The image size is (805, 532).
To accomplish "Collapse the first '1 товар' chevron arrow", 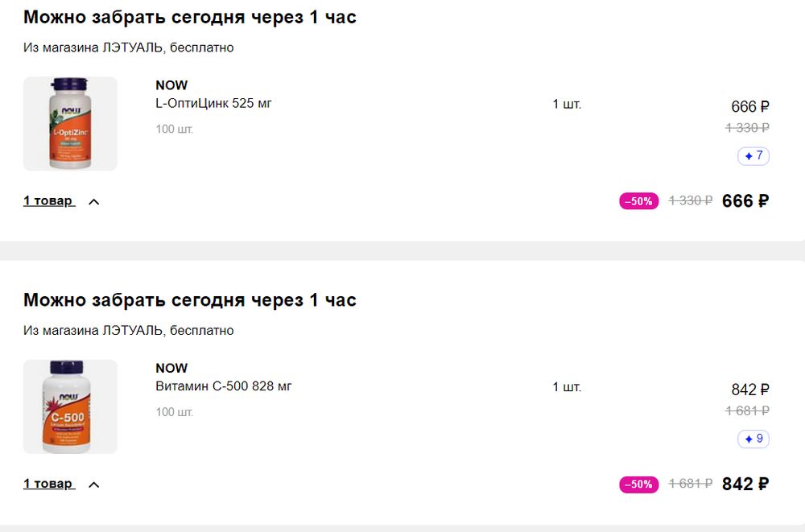I will (x=93, y=202).
